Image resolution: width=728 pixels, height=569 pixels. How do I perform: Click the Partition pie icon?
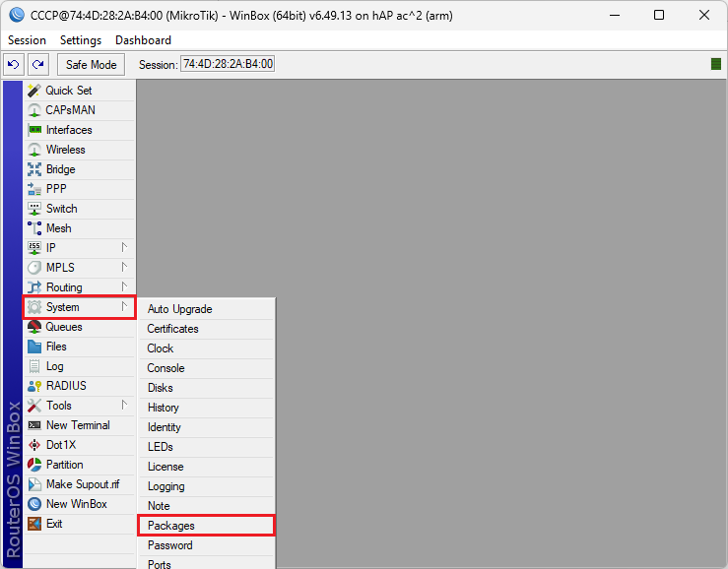(34, 465)
